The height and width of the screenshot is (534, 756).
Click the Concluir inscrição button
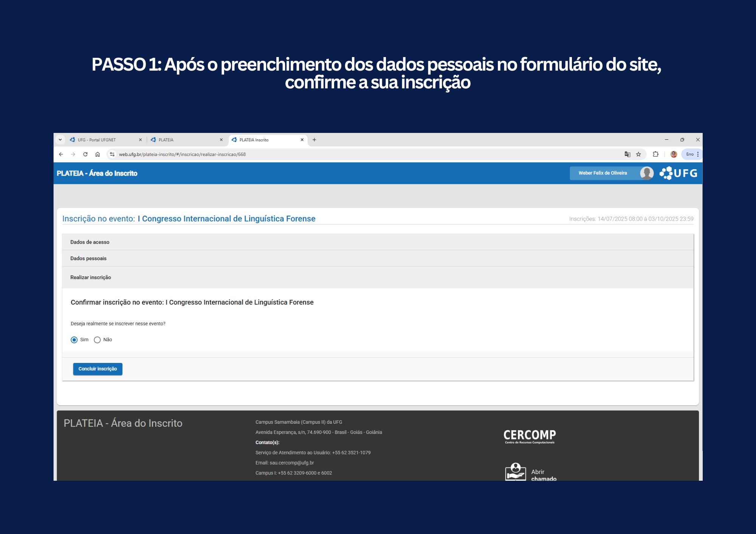coord(98,369)
